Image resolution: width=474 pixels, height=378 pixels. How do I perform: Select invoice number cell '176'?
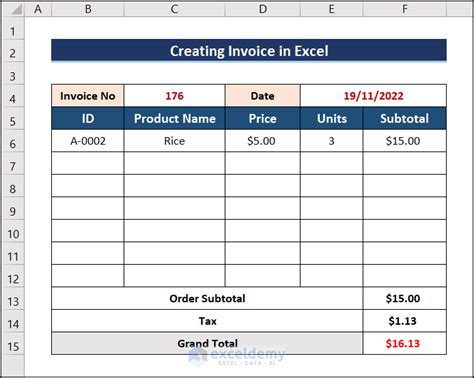(174, 96)
